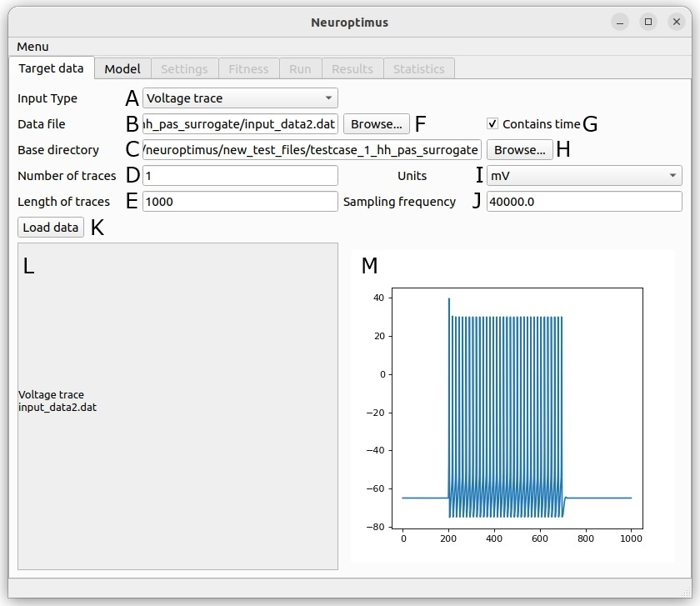Click the Length of traces field
This screenshot has width=700, height=606.
pos(240,202)
